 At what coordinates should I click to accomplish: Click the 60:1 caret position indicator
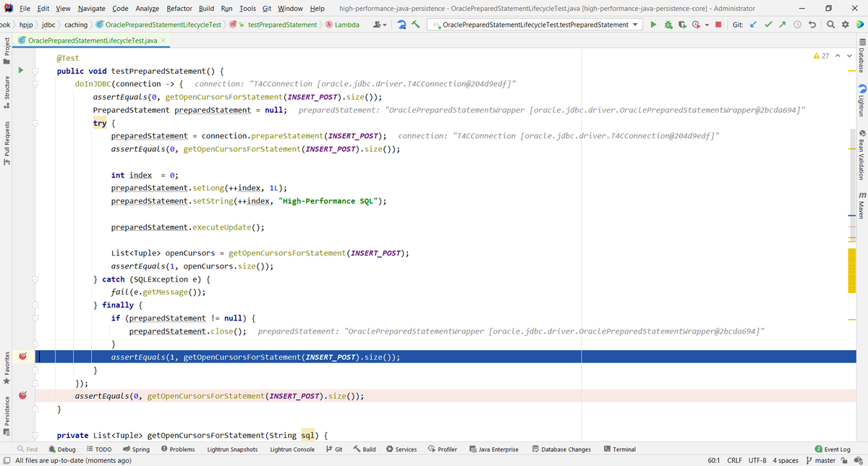pos(712,460)
